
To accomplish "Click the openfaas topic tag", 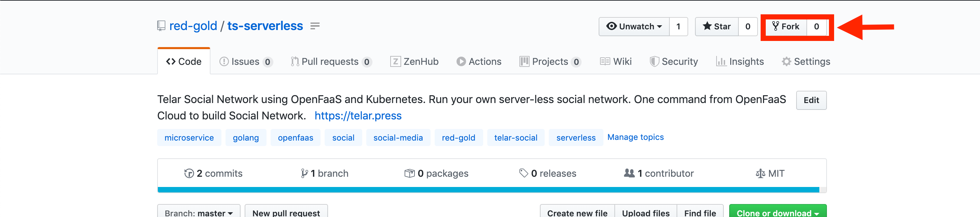I will pyautogui.click(x=295, y=138).
